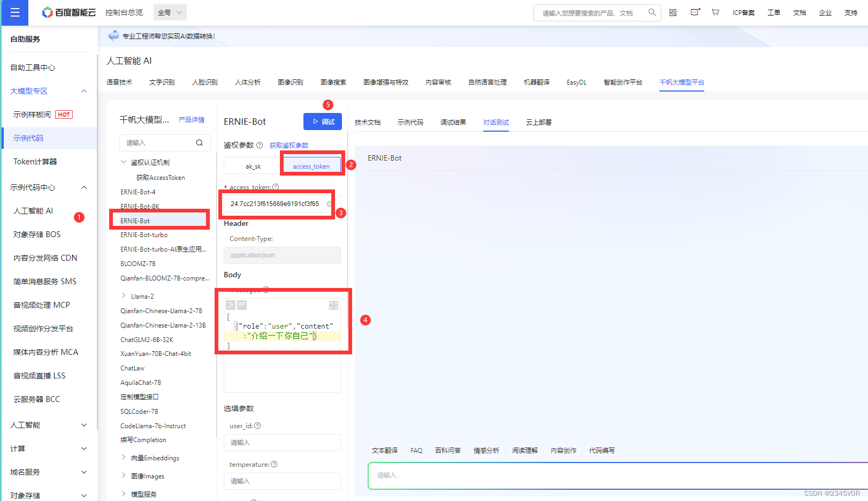
Task: Clear the access_token field with the x icon
Action: [329, 204]
